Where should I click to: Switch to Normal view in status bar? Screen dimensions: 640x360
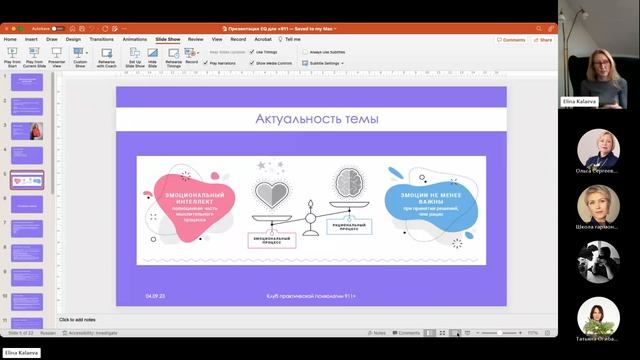click(429, 333)
